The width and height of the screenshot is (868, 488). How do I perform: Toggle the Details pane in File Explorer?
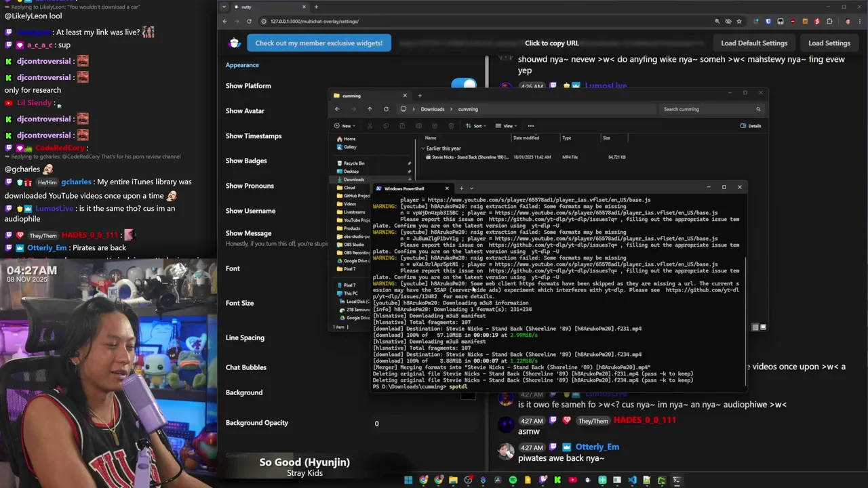751,125
